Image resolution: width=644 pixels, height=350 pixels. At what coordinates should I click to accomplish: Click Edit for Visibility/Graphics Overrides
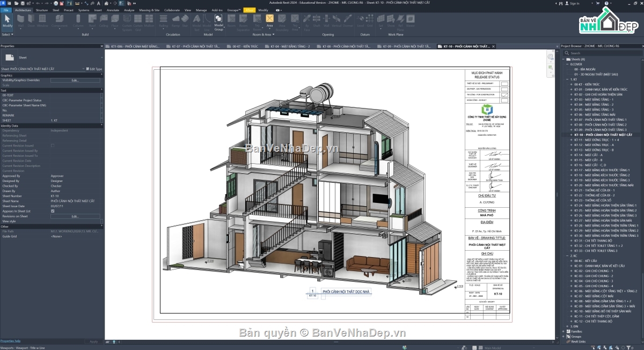click(x=75, y=81)
